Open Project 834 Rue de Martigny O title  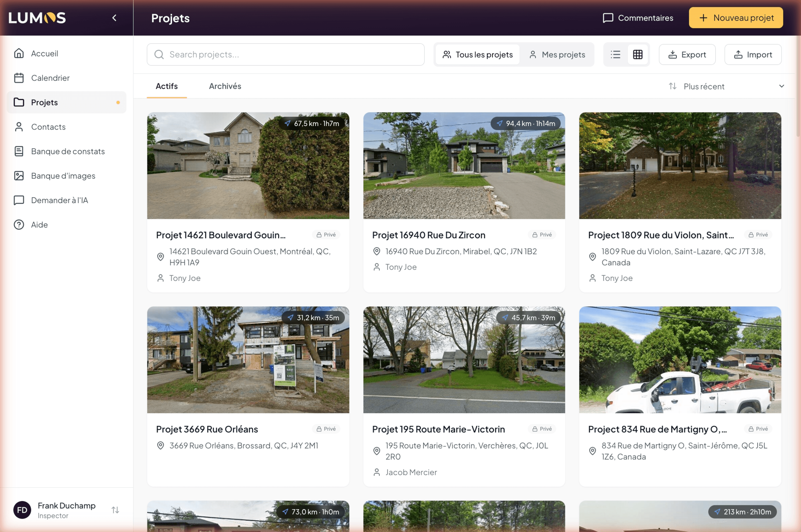[x=657, y=429]
